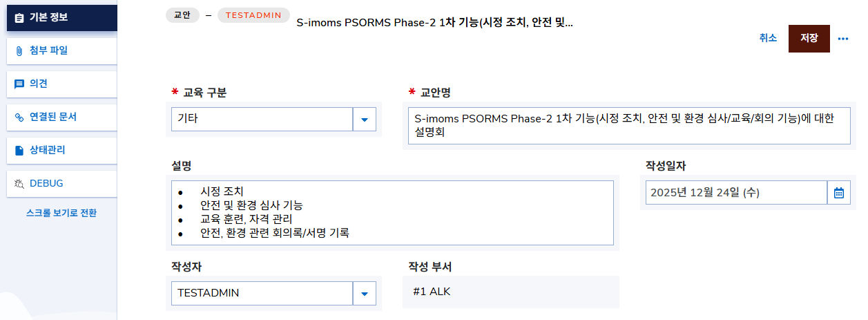868x320 pixels.
Task: Expand the 작성자 dropdown arrow
Action: (x=364, y=293)
